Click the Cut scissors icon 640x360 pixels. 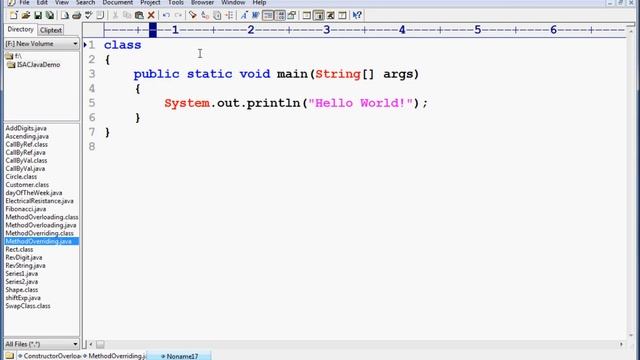[x=115, y=16]
